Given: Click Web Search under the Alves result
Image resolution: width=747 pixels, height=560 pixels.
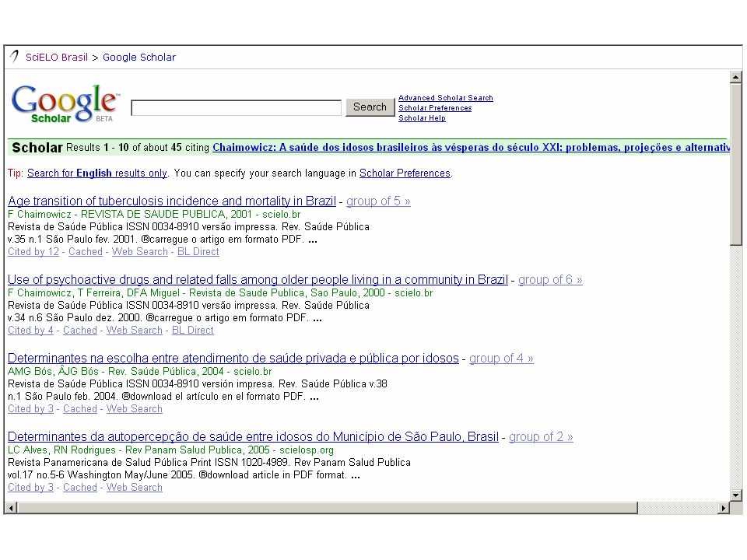Looking at the screenshot, I should [x=135, y=487].
